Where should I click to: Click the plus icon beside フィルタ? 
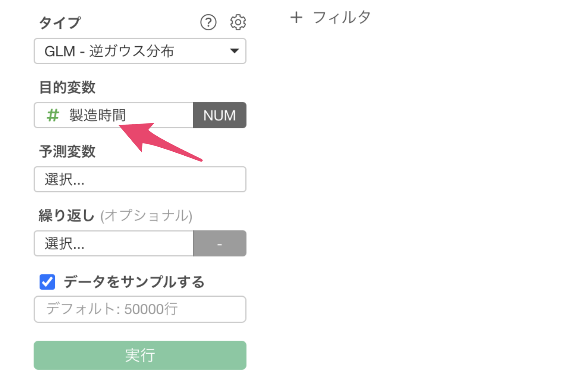[296, 17]
